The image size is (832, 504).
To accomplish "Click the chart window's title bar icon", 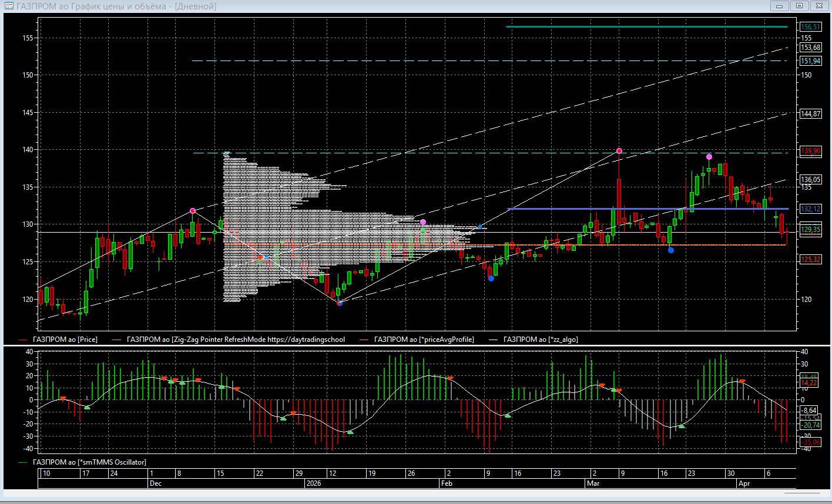I will pos(9,6).
